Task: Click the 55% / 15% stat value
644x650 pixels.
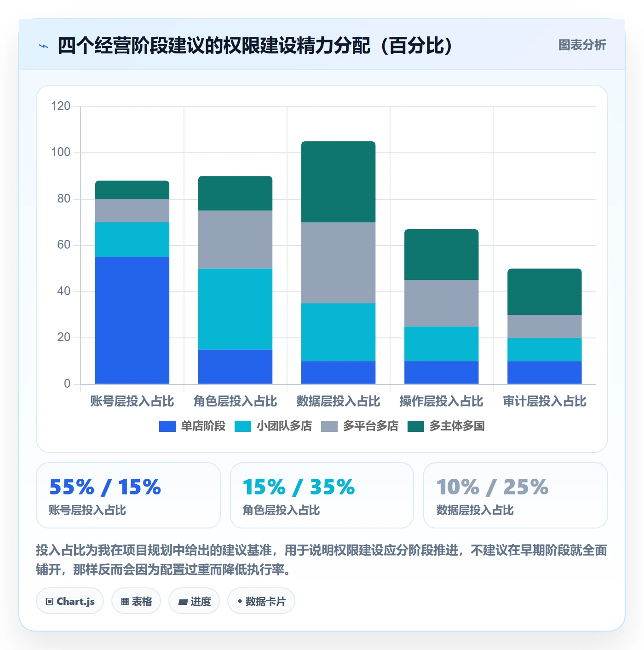Action: 105,487
